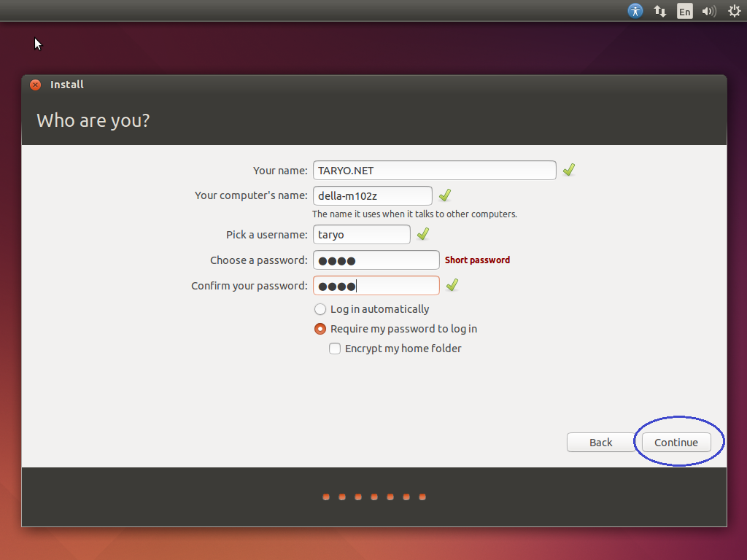Click the green checkmark beside Your name

568,169
